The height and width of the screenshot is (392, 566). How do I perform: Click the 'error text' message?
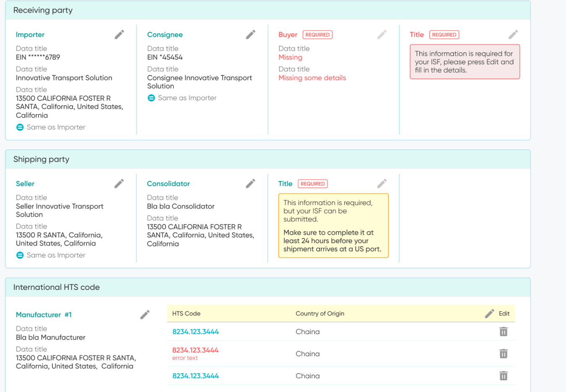click(x=185, y=358)
